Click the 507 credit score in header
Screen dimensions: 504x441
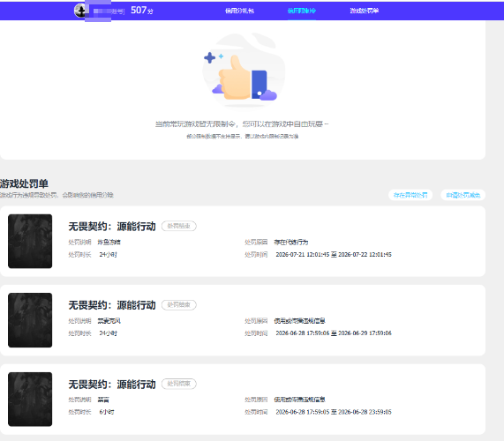[142, 11]
